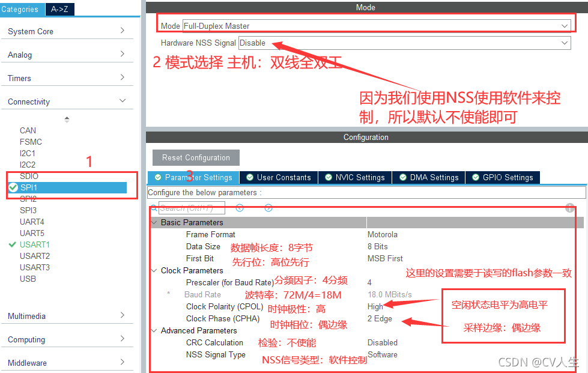Click the expand-all icon beside the search box

coord(268,207)
